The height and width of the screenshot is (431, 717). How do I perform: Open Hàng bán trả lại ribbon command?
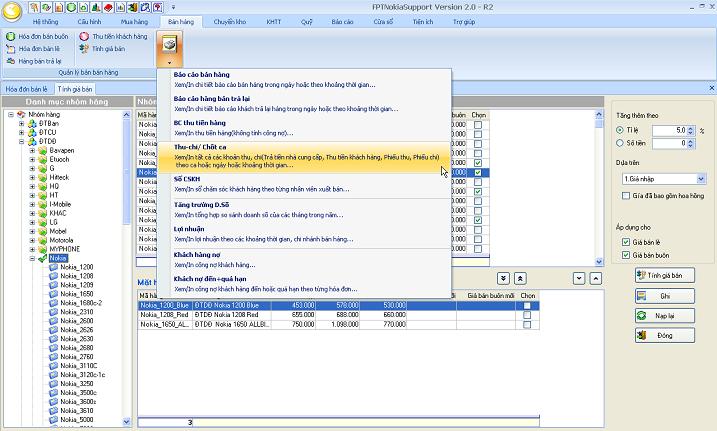tap(34, 61)
